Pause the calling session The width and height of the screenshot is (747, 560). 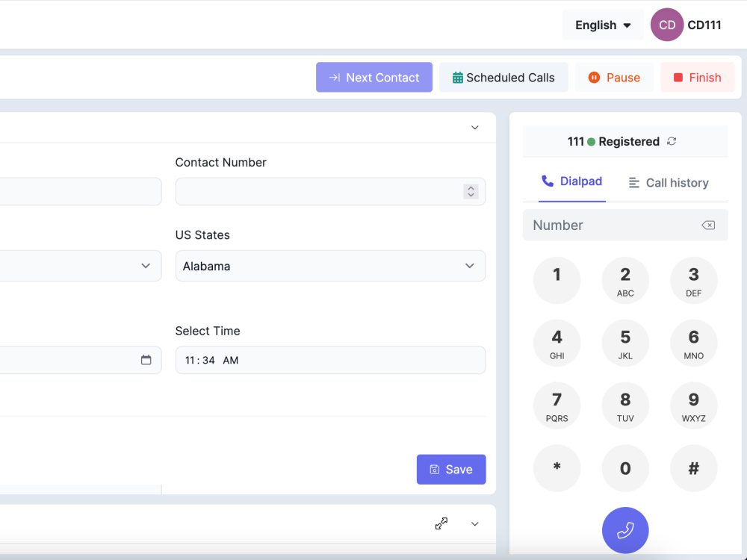pyautogui.click(x=614, y=77)
